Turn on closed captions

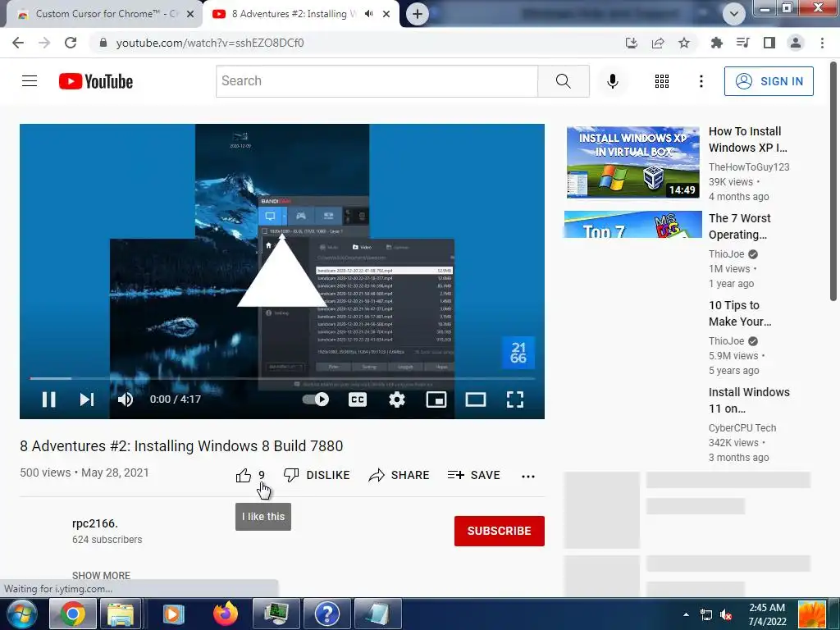(x=358, y=399)
